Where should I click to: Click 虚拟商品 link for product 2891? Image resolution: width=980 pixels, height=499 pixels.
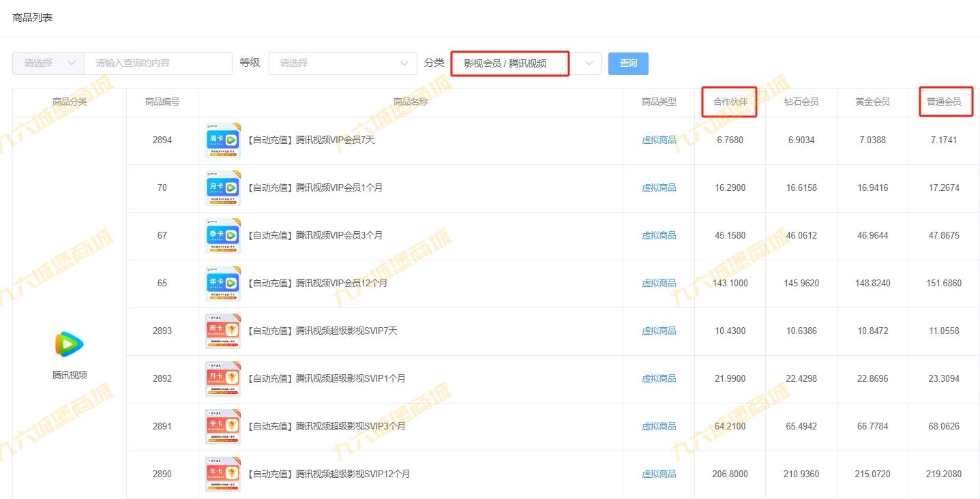pos(659,426)
